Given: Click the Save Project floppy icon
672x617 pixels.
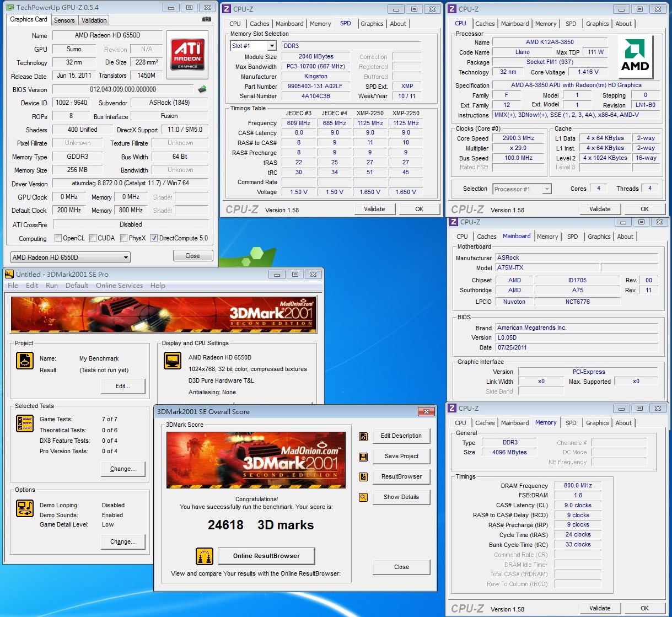Looking at the screenshot, I should coord(363,457).
